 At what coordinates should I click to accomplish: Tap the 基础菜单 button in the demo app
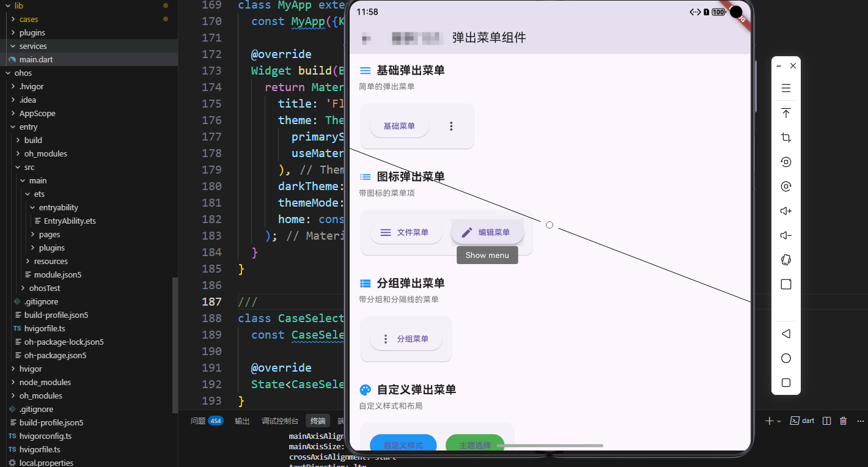(x=399, y=126)
